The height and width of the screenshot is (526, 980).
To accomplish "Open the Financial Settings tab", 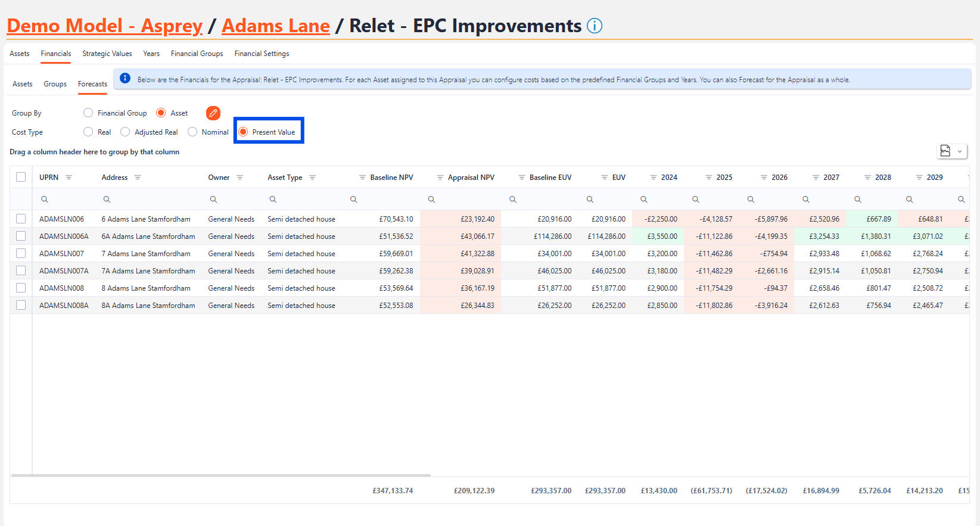I will click(x=262, y=54).
